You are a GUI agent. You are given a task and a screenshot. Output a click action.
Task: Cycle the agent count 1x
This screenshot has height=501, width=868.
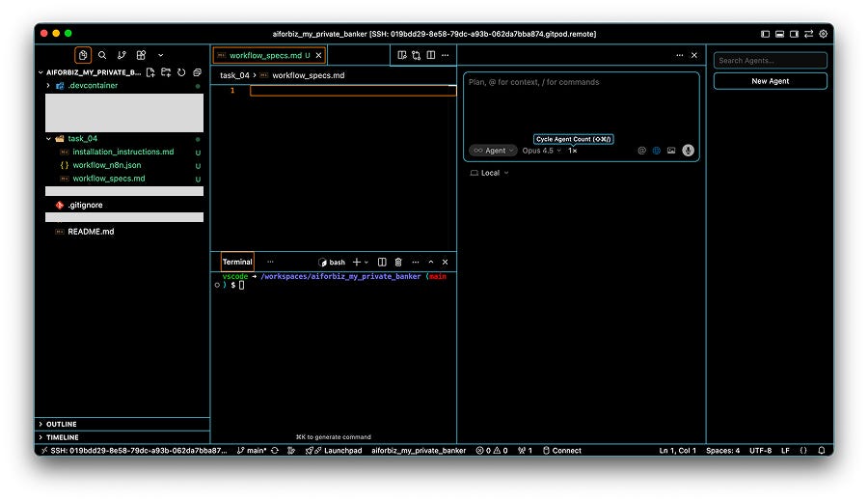pos(572,151)
